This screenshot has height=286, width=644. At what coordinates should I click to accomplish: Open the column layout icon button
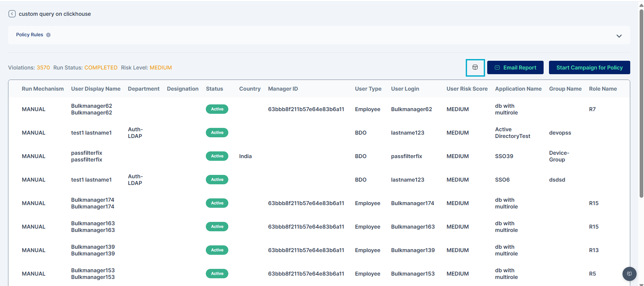pyautogui.click(x=475, y=67)
